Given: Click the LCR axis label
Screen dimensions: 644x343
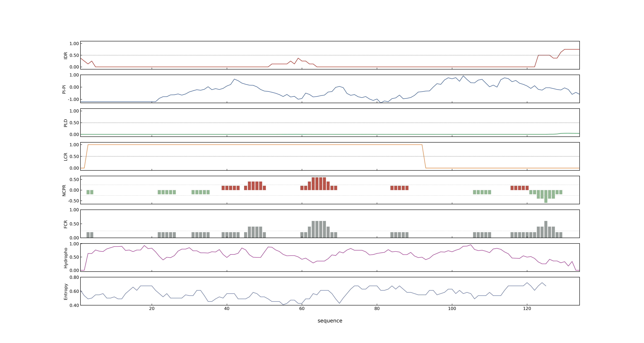Looking at the screenshot, I should [66, 157].
